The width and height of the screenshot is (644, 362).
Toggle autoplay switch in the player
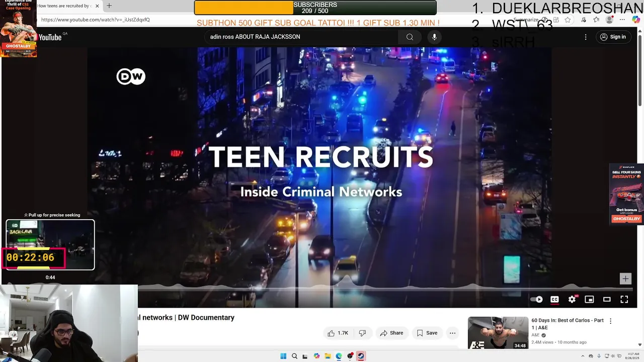coord(537,299)
